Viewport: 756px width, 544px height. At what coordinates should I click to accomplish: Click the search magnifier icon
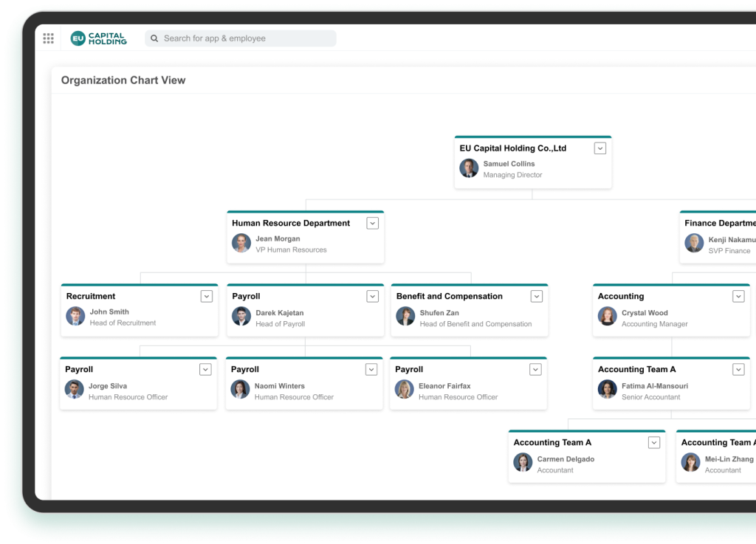coord(154,38)
